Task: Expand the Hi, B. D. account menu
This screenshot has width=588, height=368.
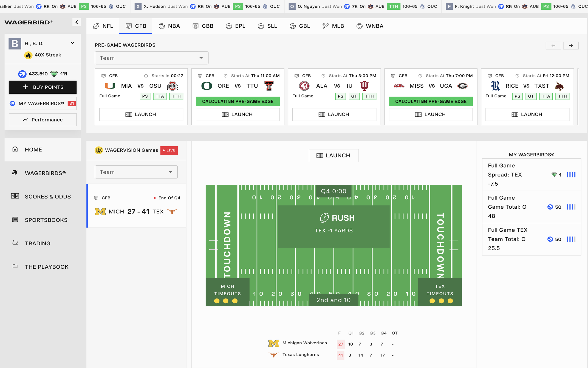Action: tap(72, 43)
